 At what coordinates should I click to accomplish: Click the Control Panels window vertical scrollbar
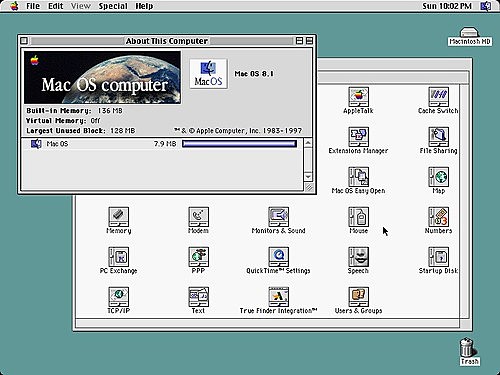(464, 202)
